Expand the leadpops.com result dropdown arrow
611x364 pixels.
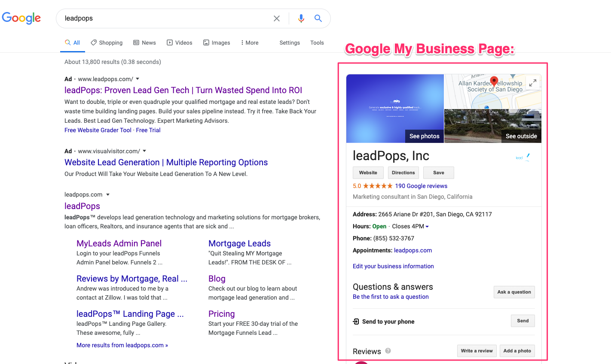[x=108, y=194]
